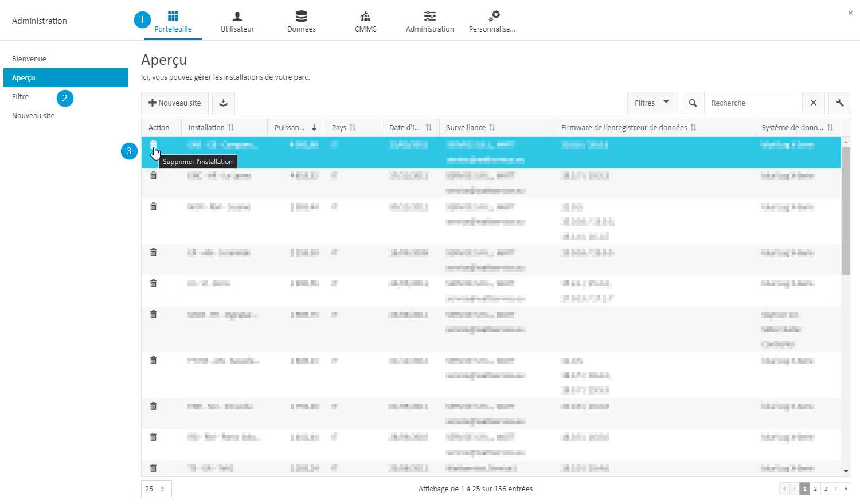Sort by the Installation column
This screenshot has width=860, height=504.
pyautogui.click(x=224, y=127)
